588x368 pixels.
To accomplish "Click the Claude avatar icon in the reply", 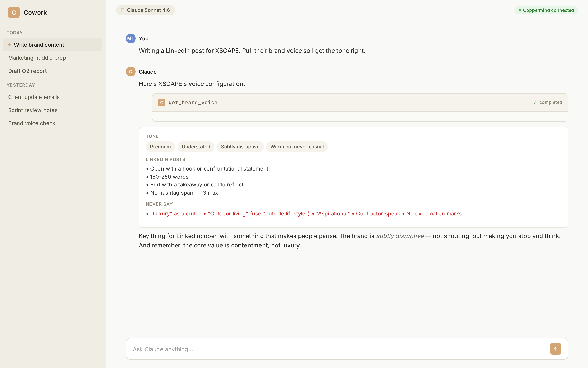I will 130,72.
